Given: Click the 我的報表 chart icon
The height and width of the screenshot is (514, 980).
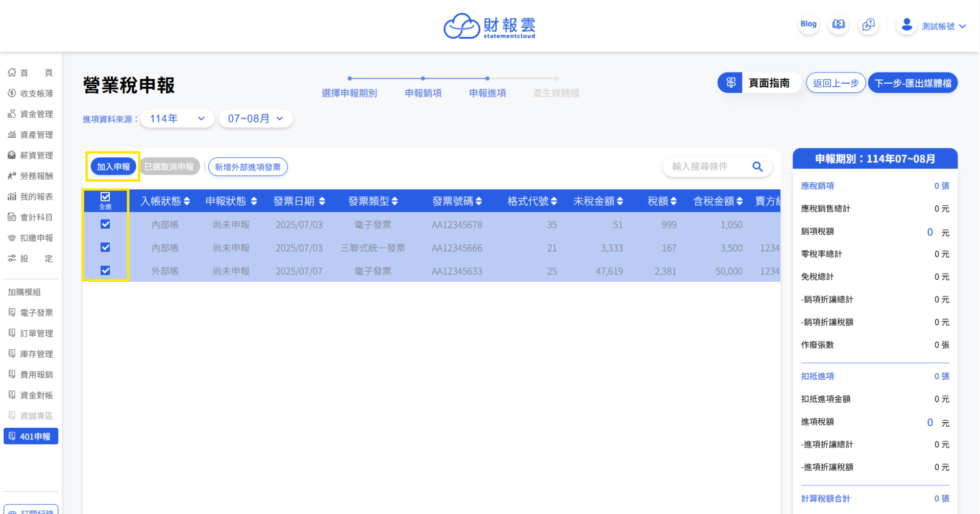Looking at the screenshot, I should click(x=12, y=196).
